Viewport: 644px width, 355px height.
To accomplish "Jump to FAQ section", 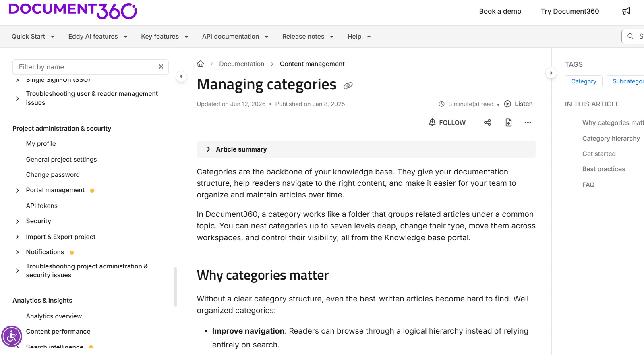I will coord(588,185).
